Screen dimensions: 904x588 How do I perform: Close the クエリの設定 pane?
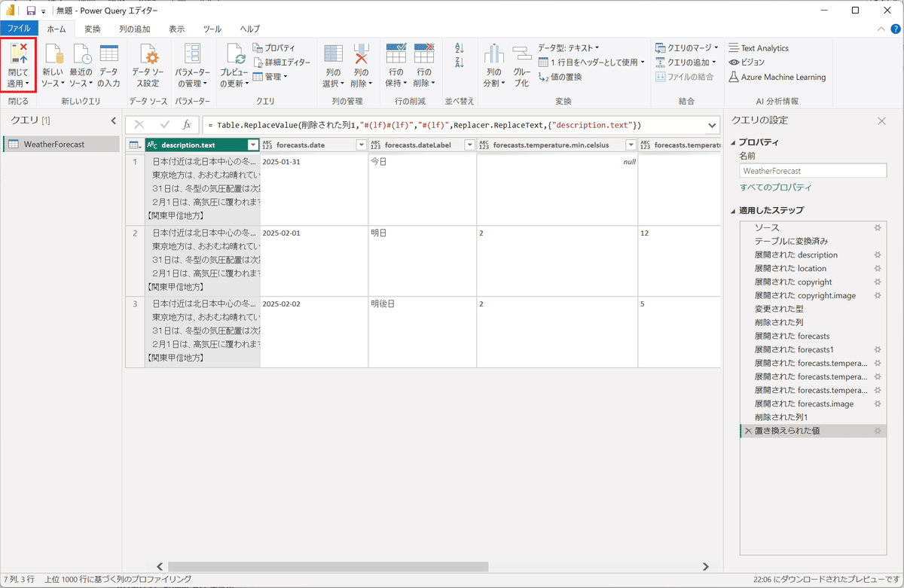(x=882, y=120)
